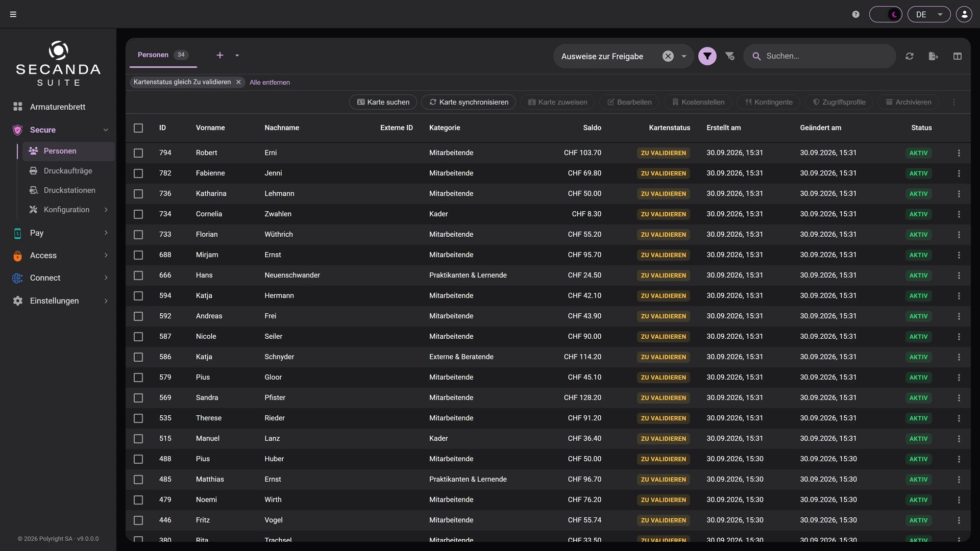Open row actions for Hans Neuenschwander
Viewport: 980px width, 551px height.
[959, 275]
